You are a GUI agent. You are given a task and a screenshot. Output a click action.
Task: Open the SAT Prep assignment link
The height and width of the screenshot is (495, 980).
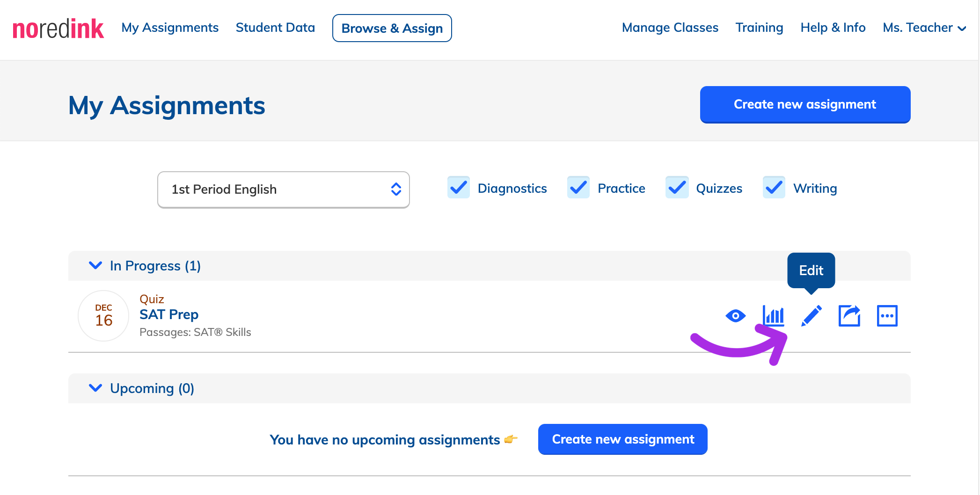(x=169, y=314)
